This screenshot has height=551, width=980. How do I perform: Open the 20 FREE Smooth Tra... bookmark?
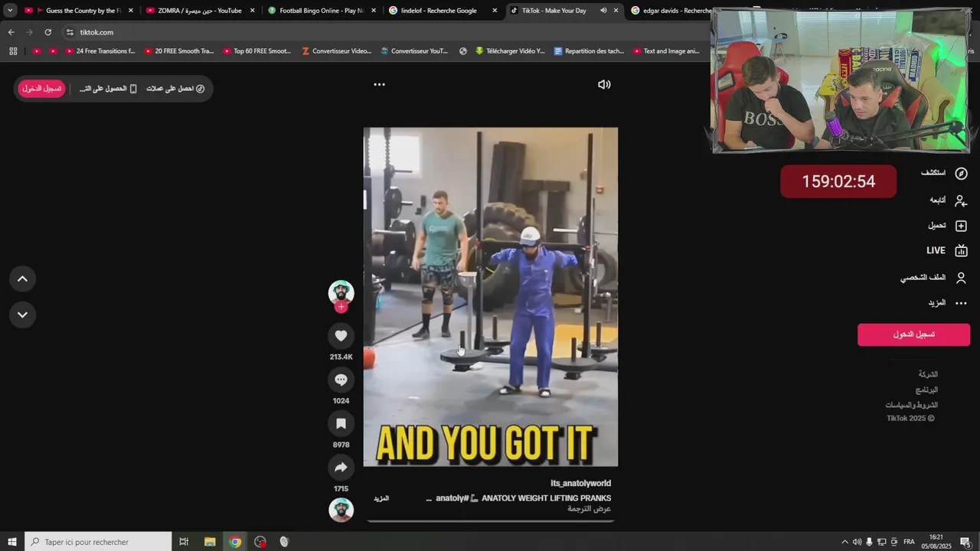(178, 51)
